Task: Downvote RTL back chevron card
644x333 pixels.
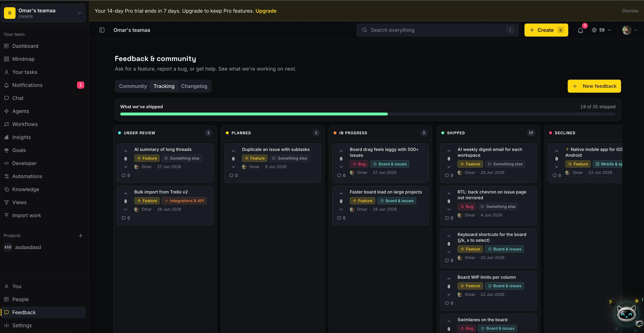Action: 449,209
